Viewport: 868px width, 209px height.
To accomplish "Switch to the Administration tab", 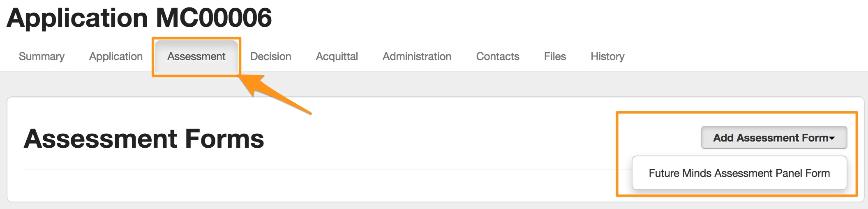I will click(x=417, y=56).
